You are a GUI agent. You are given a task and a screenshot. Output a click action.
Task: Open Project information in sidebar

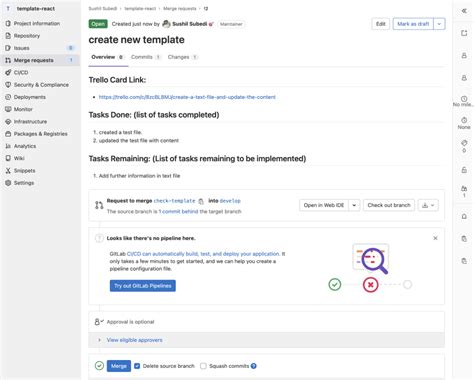[x=37, y=23]
